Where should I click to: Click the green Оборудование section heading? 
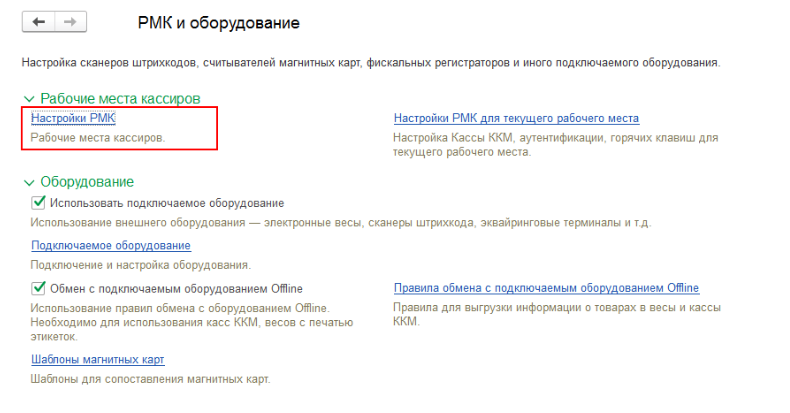coord(87,182)
